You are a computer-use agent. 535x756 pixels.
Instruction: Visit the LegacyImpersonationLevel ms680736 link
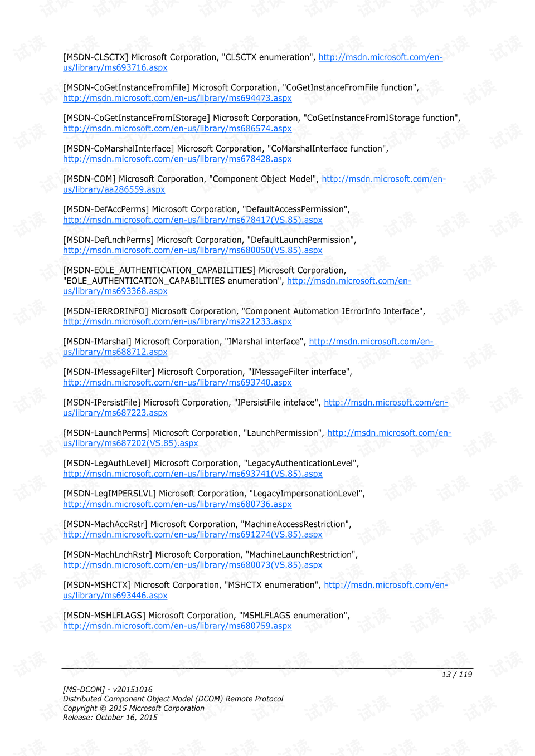point(177,504)
